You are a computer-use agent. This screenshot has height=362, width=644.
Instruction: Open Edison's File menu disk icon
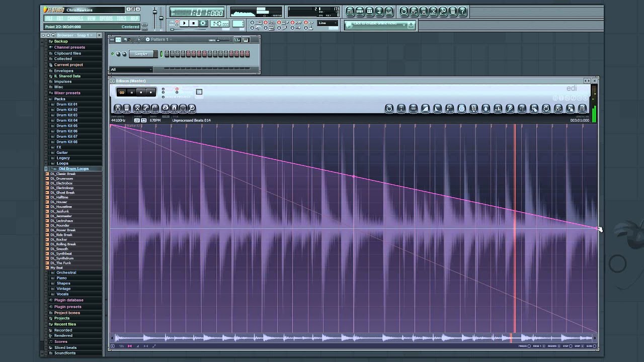[118, 108]
